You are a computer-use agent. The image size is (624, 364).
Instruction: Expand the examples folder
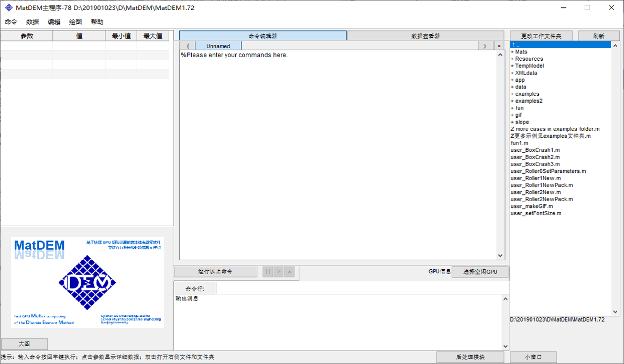click(x=560, y=94)
